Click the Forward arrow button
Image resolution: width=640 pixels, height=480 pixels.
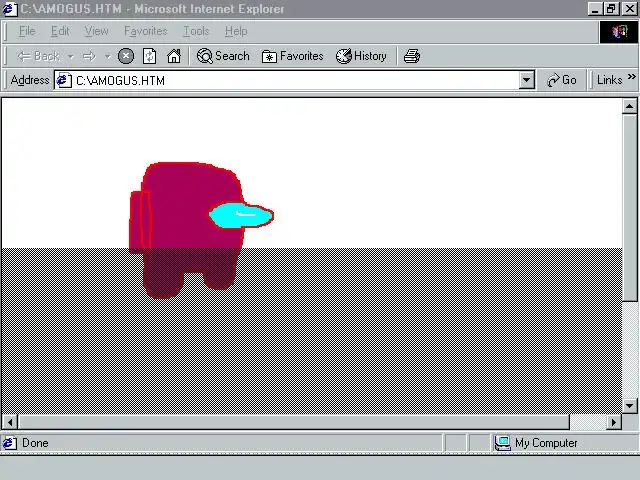89,56
